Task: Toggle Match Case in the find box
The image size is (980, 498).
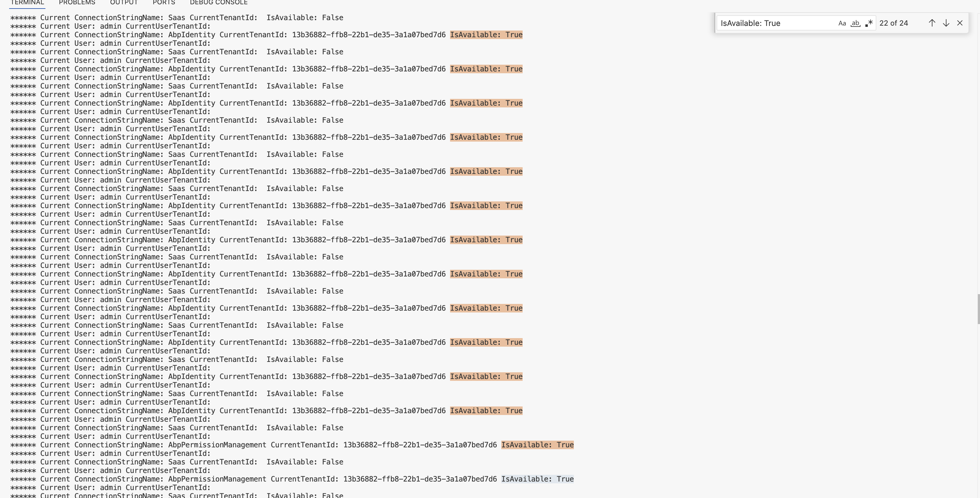Action: click(842, 23)
